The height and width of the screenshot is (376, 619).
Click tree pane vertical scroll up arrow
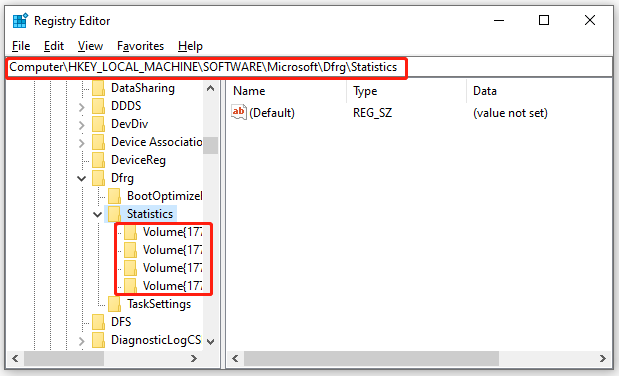(x=210, y=88)
